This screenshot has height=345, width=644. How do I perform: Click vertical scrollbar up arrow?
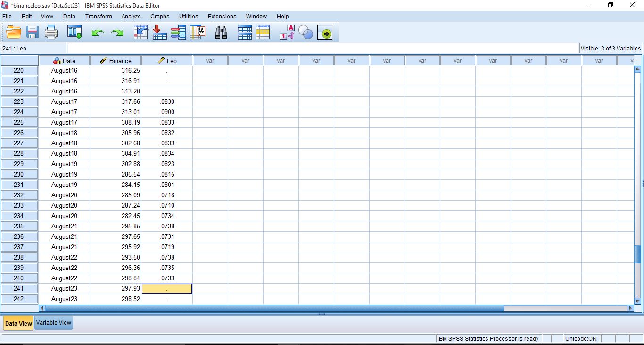pos(637,69)
